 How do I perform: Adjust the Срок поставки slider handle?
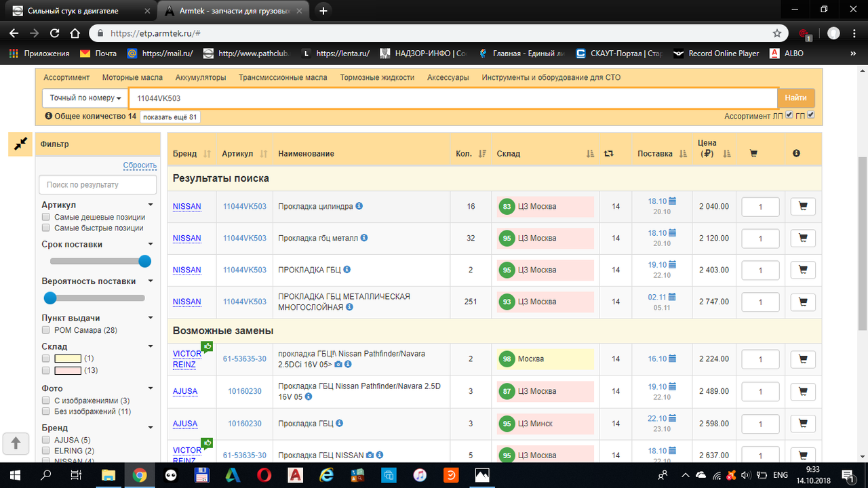144,261
